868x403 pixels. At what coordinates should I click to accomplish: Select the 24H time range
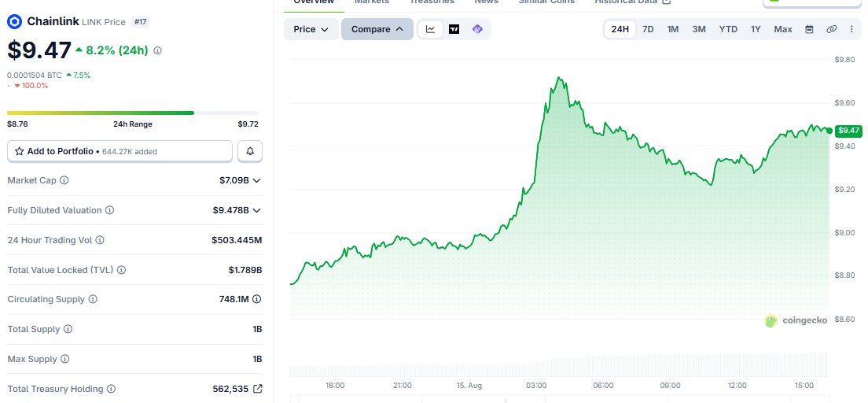(x=620, y=29)
